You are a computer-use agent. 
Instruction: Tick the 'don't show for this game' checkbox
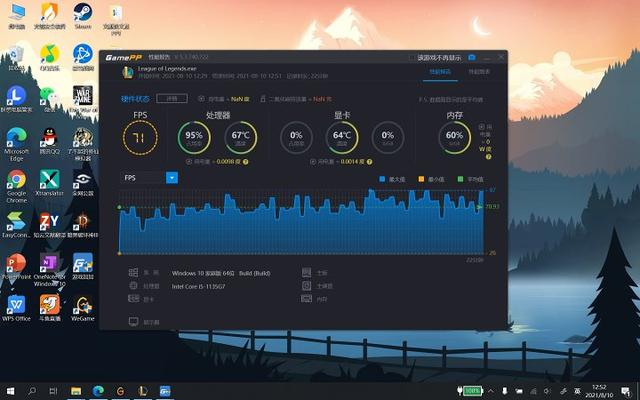[412, 58]
